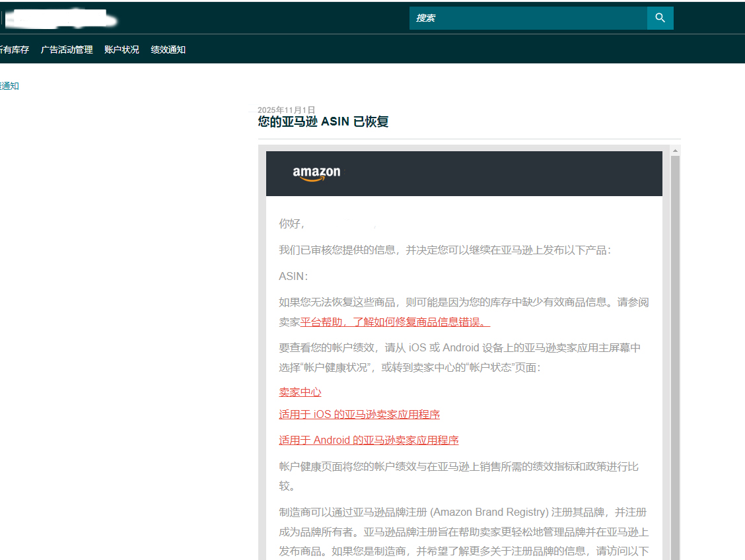Open the 账户状况 navigation item
This screenshot has height=560, width=745.
121,50
